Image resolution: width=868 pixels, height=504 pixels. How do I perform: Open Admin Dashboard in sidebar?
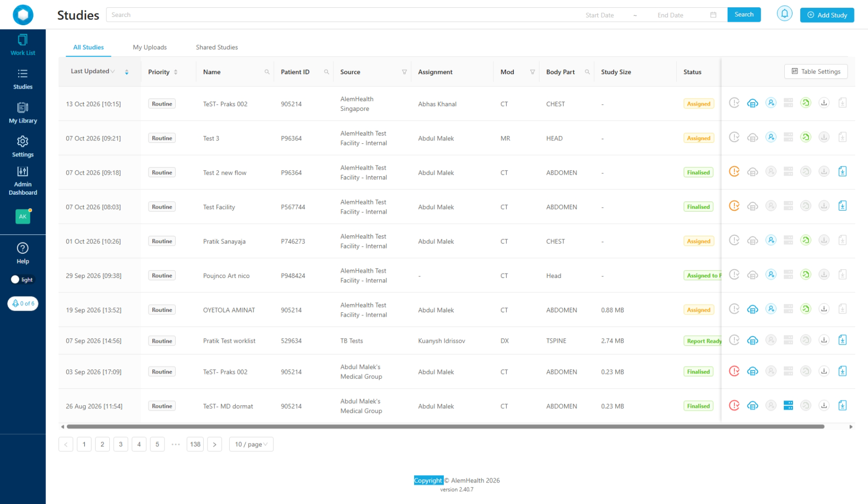(23, 181)
